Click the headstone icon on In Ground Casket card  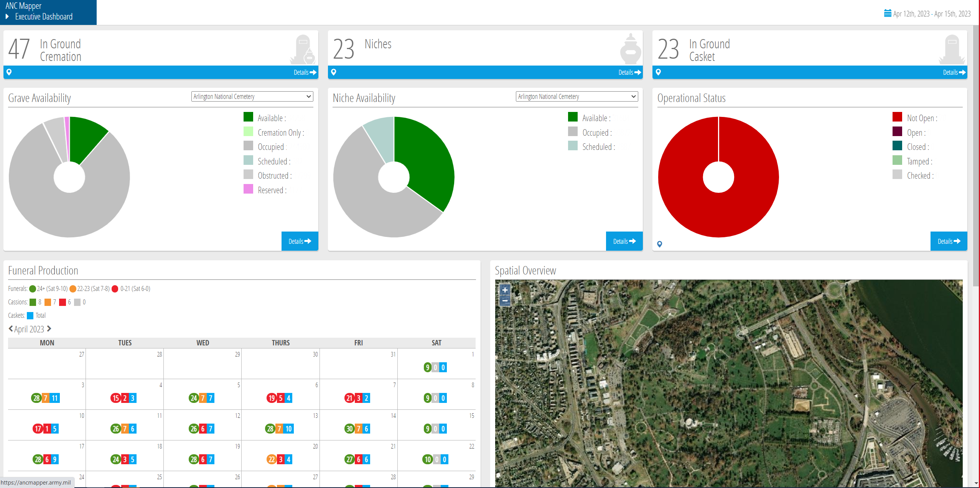click(952, 49)
